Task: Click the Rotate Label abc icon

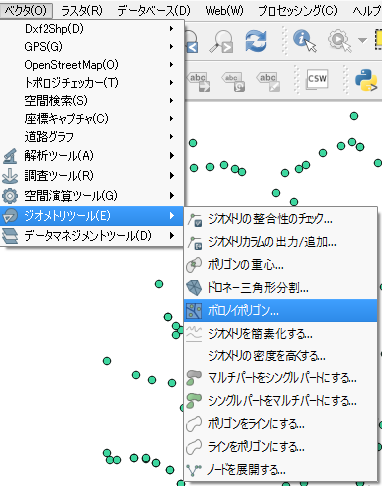Action: [x=233, y=81]
